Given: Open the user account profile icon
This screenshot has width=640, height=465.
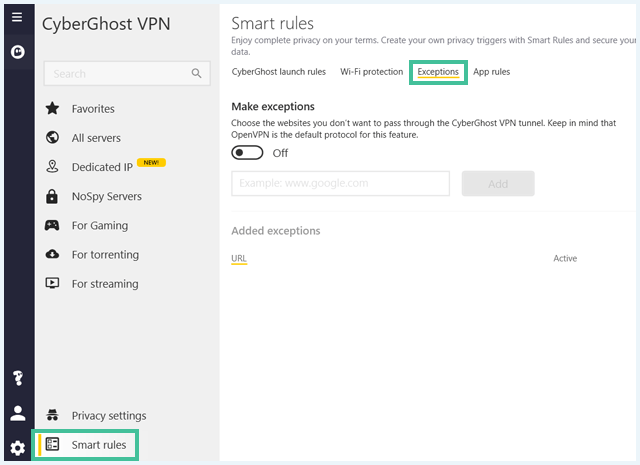Looking at the screenshot, I should [18, 413].
